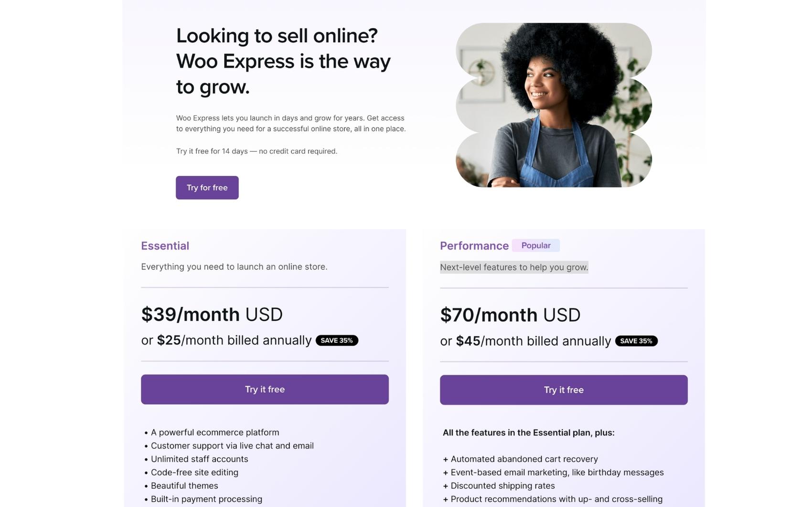Select the Performance plan title

474,246
